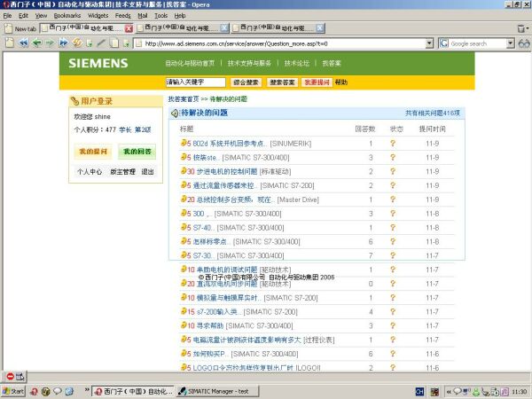Open question 直流双电机同步问题
Viewport: 532px width, 399px height.
[x=227, y=284]
